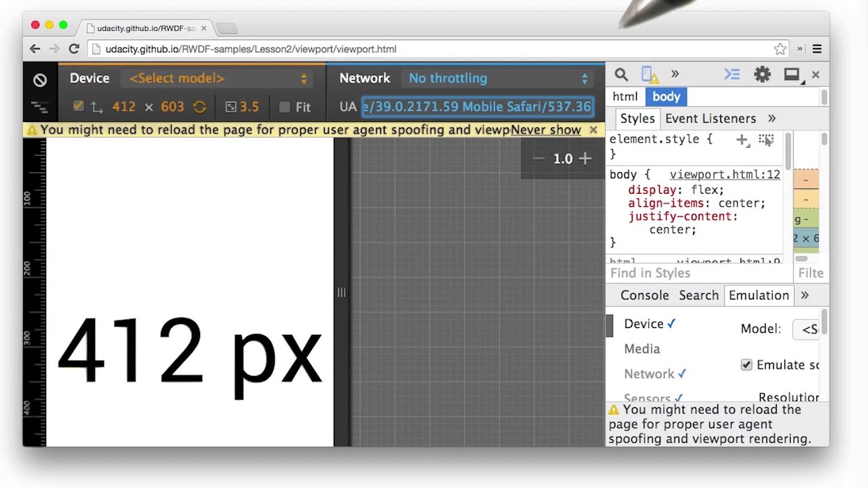This screenshot has height=488, width=868.
Task: Open the Search drawer tab
Action: [698, 296]
